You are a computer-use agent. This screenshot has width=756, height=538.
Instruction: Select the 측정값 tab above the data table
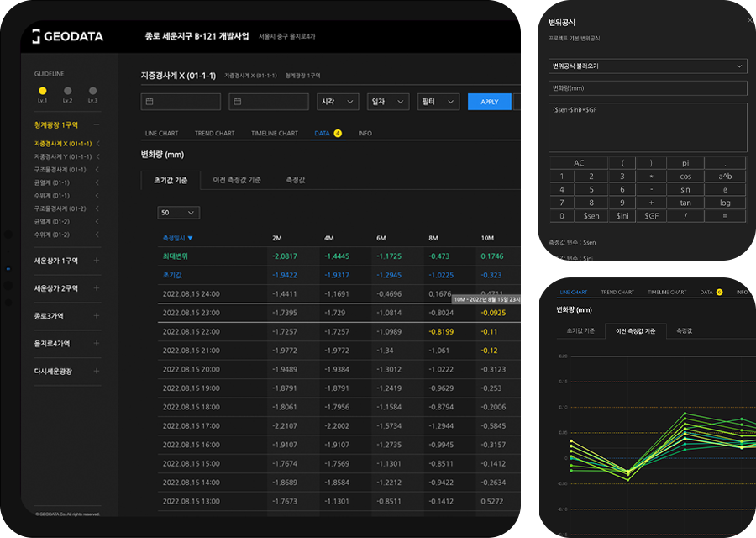296,180
